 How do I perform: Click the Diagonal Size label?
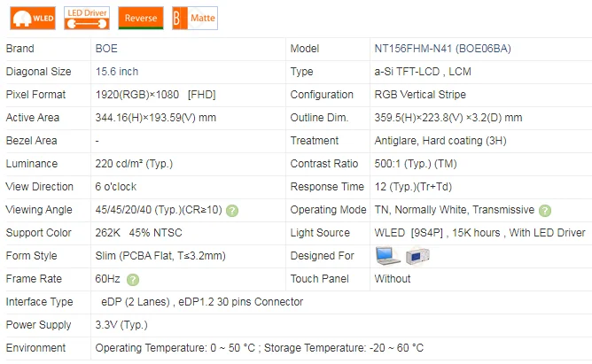[x=38, y=72]
